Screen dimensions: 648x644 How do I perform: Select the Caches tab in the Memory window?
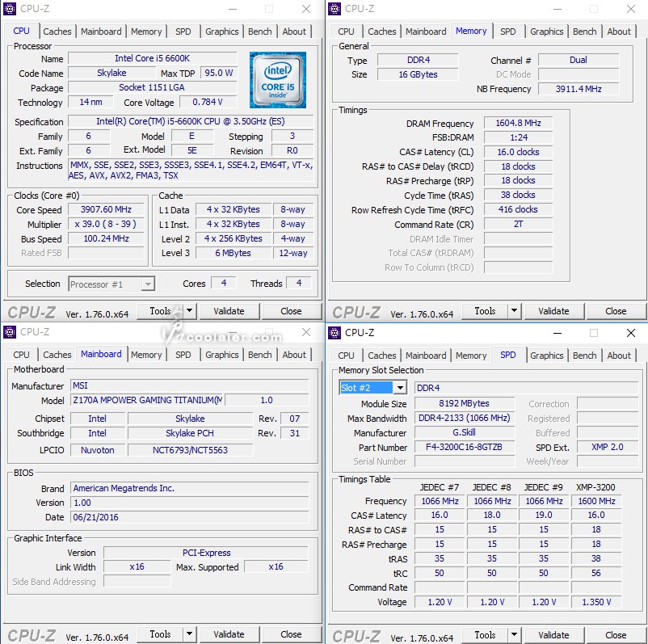click(x=381, y=32)
